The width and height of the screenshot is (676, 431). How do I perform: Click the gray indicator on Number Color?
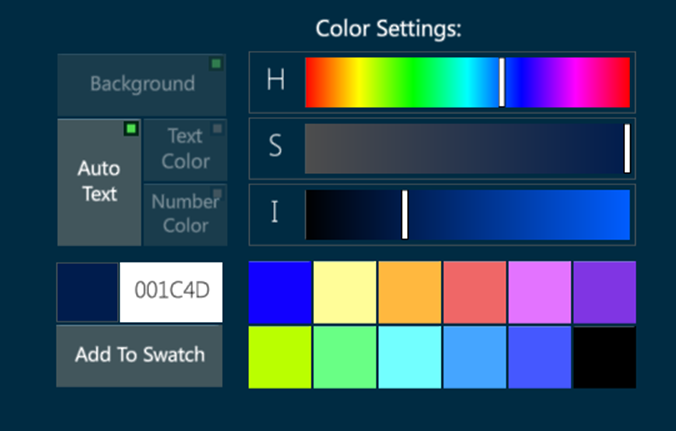point(217,193)
